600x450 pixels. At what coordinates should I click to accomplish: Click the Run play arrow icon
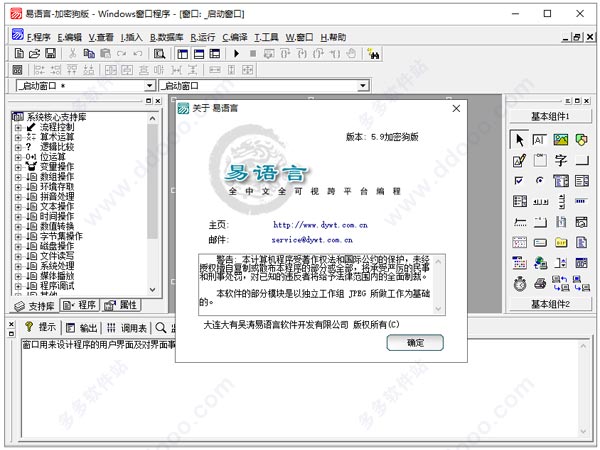click(x=236, y=54)
